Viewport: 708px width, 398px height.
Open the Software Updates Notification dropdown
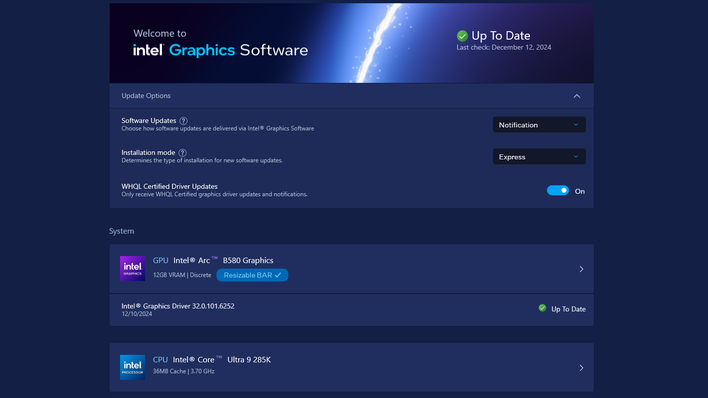[539, 125]
